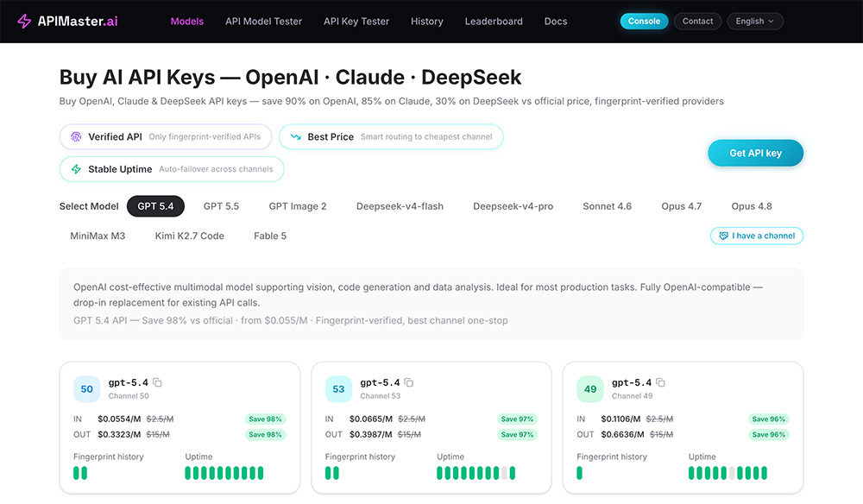Viewport: 863px width, 504px height.
Task: Click the Get API key button
Action: (x=755, y=153)
